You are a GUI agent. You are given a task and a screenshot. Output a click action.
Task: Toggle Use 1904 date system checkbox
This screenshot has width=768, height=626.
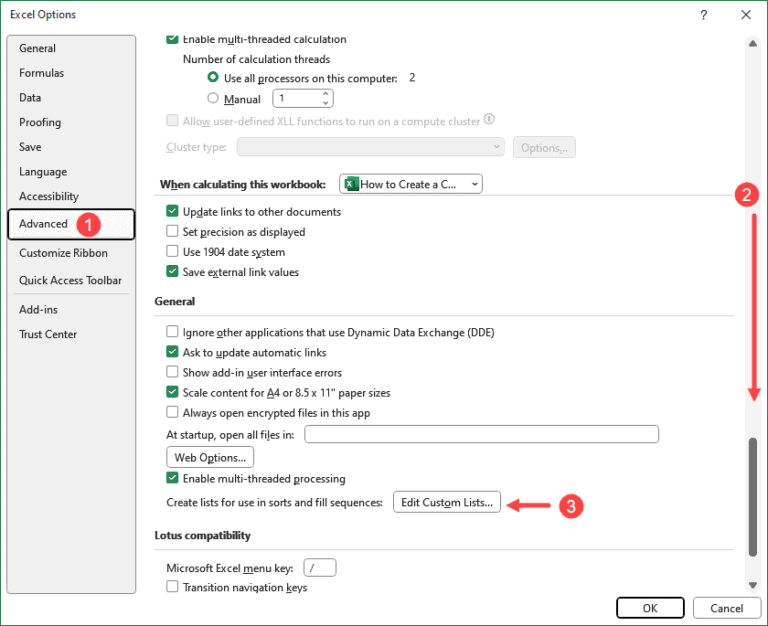(173, 252)
